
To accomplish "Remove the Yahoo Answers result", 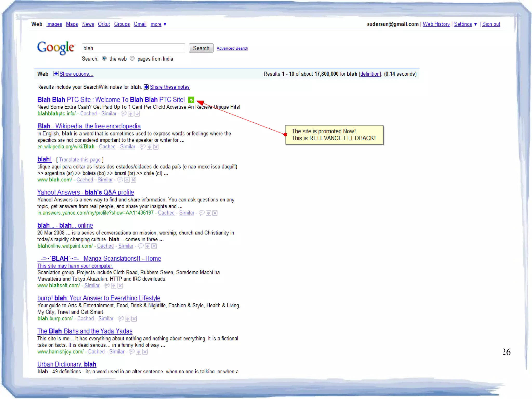I will coord(215,213).
